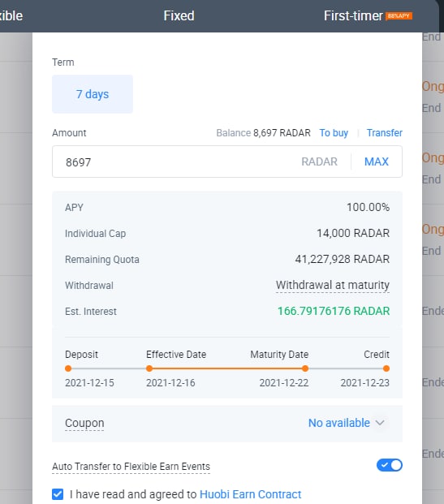The height and width of the screenshot is (504, 444).
Task: Click the Individual Cap 14,000 RADAR value
Action: pos(353,233)
